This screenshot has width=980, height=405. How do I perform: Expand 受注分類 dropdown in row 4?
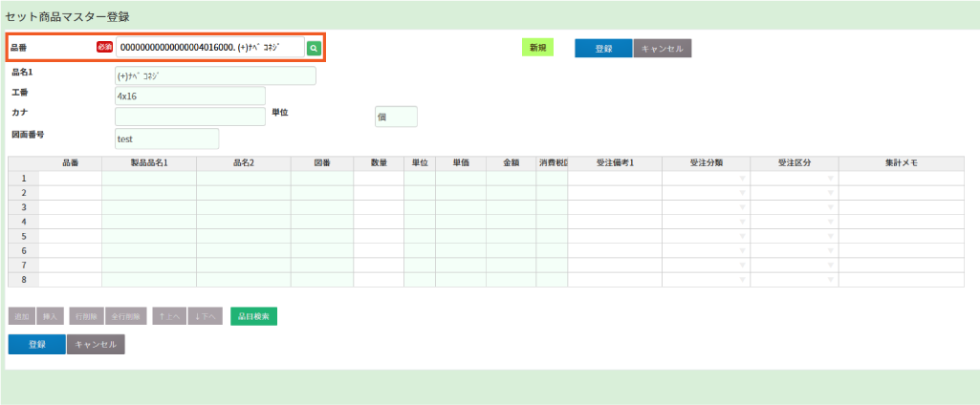point(742,222)
